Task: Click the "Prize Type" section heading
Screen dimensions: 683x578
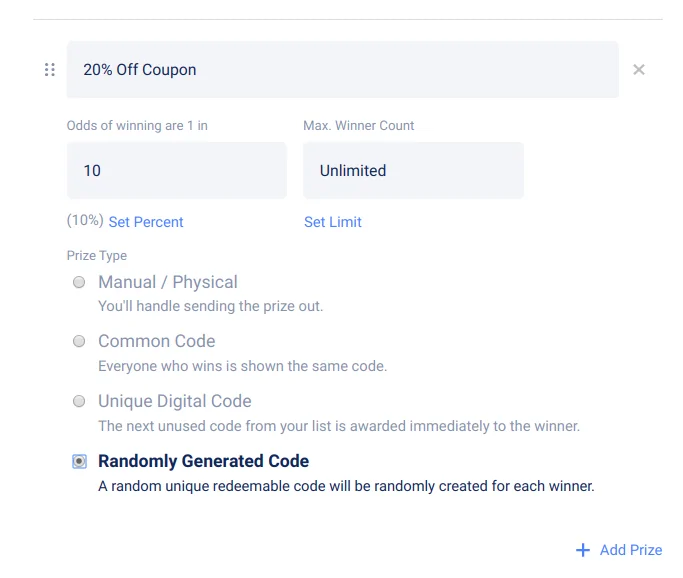Action: click(x=97, y=256)
